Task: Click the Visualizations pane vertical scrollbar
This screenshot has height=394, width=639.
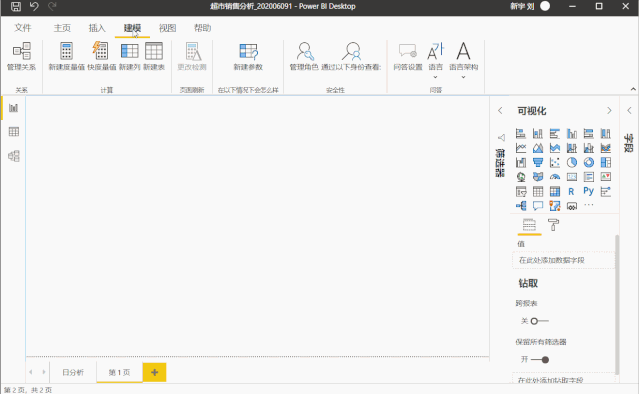Action: coord(617,304)
